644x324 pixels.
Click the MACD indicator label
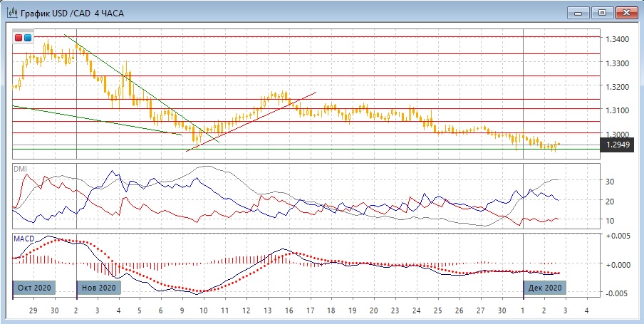click(24, 237)
